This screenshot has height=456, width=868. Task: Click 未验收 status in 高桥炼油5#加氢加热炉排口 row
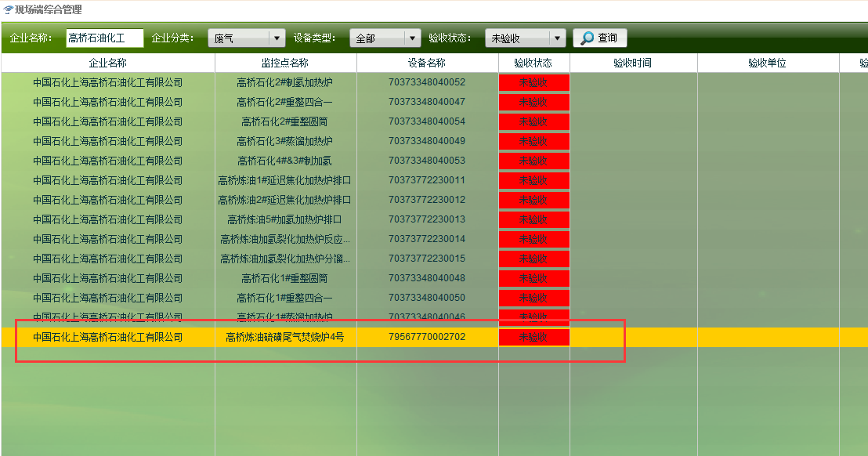(x=533, y=219)
